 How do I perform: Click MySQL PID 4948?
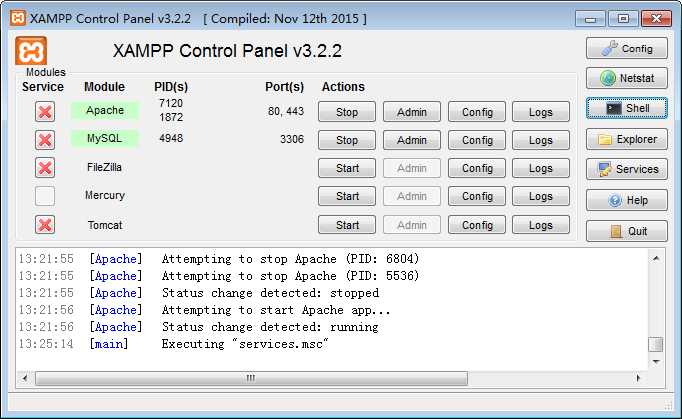click(171, 138)
